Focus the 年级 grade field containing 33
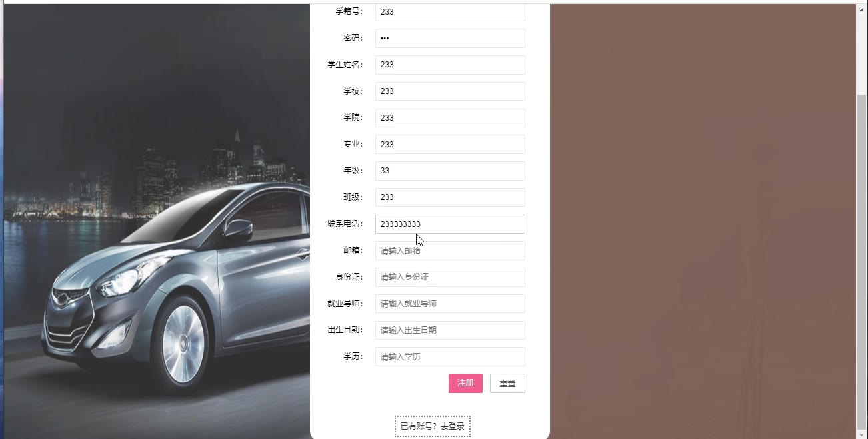This screenshot has width=868, height=439. coord(450,171)
